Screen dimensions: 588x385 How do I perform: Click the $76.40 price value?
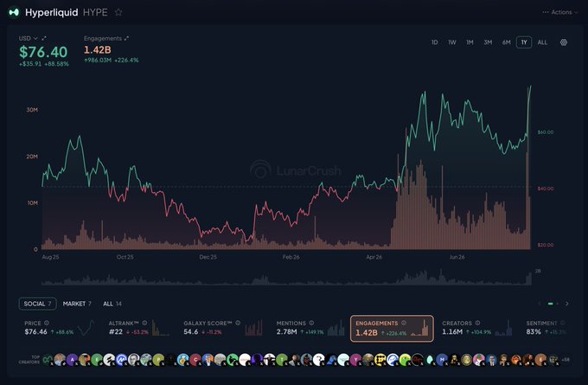43,52
